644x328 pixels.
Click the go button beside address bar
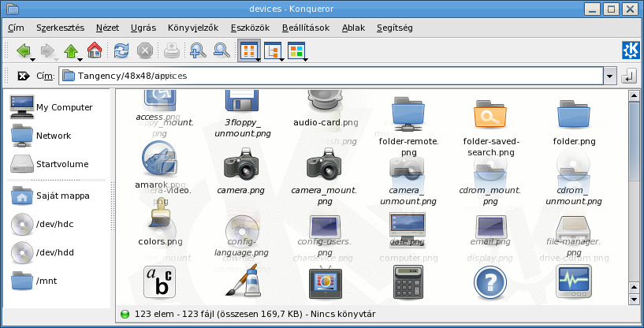click(x=629, y=76)
